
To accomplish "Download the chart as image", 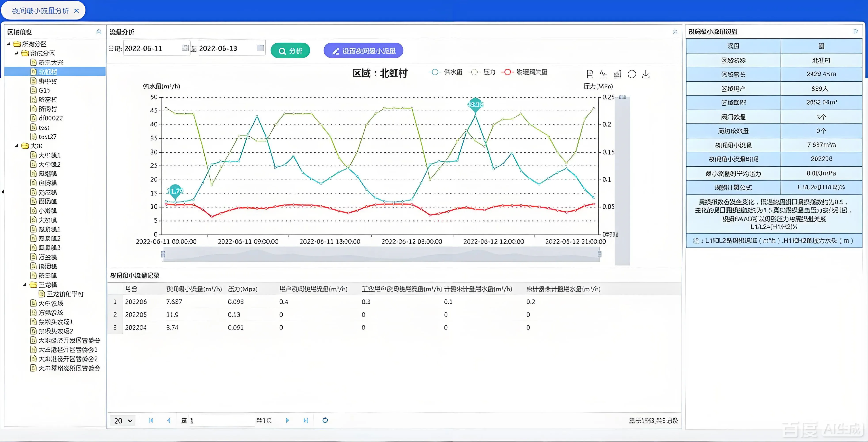I will click(646, 74).
